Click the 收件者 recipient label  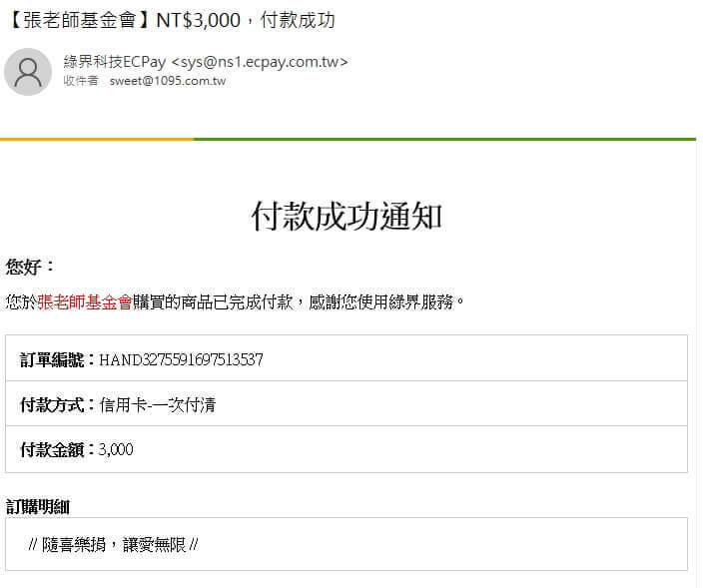coord(80,81)
